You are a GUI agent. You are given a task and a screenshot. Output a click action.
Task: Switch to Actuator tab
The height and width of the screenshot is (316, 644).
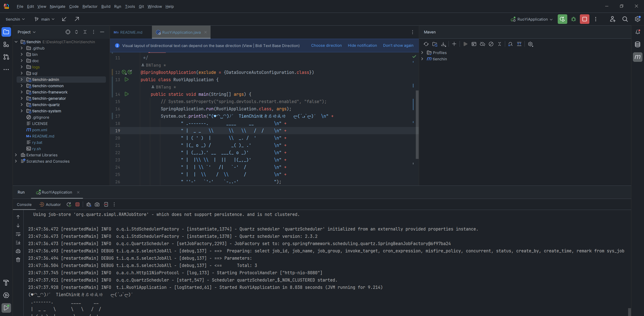click(x=50, y=204)
